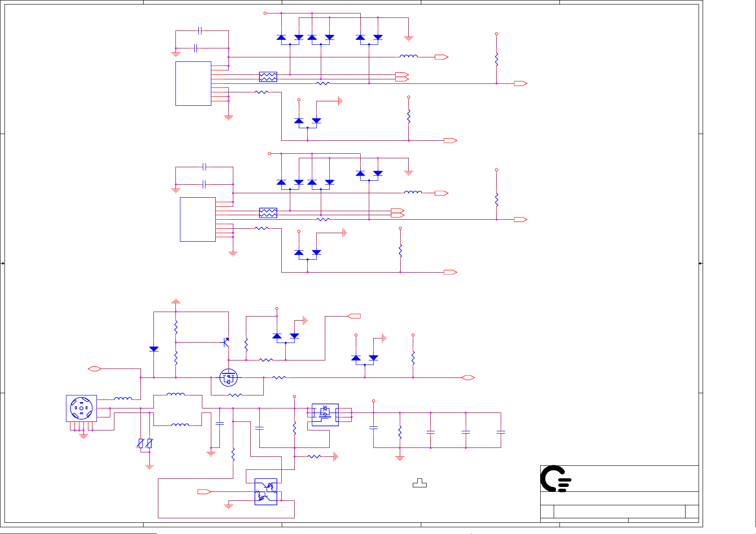Select the bipolar transistor symbol above the MOSFET
This screenshot has width=756, height=534.
pos(226,343)
